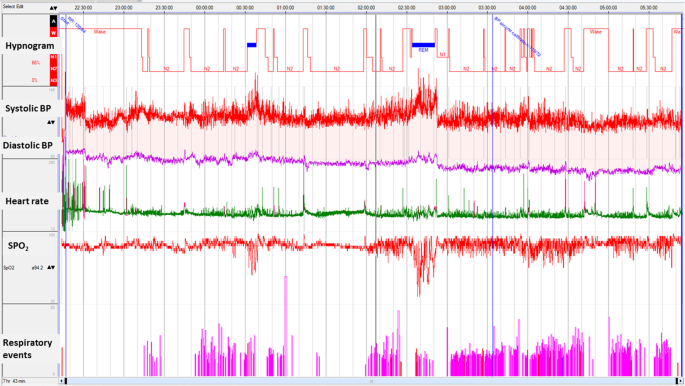Screen dimensions: 685x386
Task: Select the red N1 stage label
Action: pyautogui.click(x=53, y=57)
